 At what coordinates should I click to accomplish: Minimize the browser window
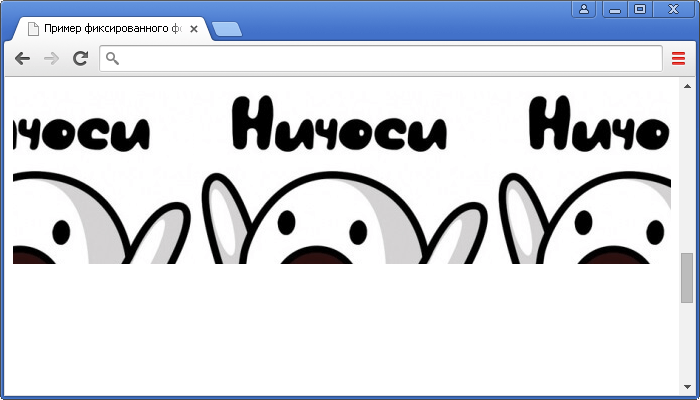615,9
